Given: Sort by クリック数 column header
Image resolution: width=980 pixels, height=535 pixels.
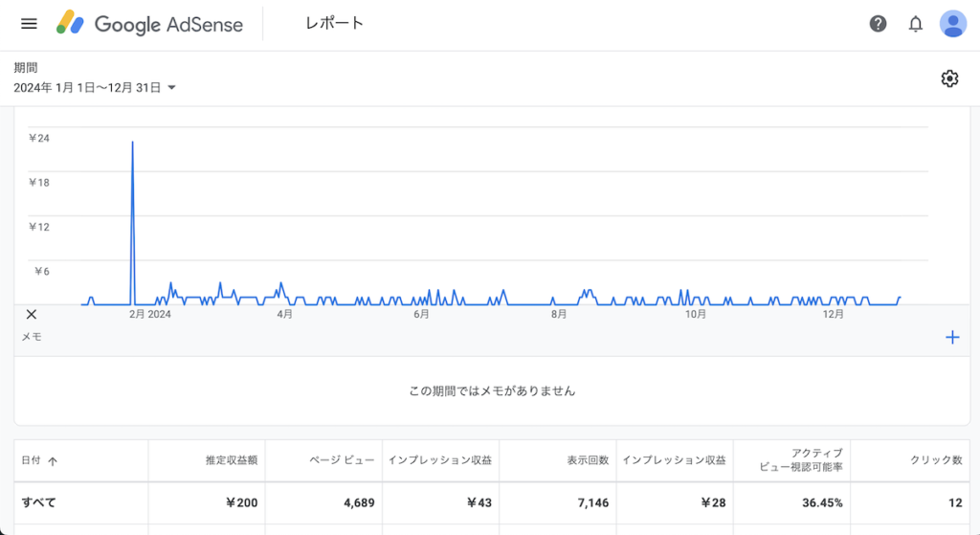Looking at the screenshot, I should pos(936,460).
